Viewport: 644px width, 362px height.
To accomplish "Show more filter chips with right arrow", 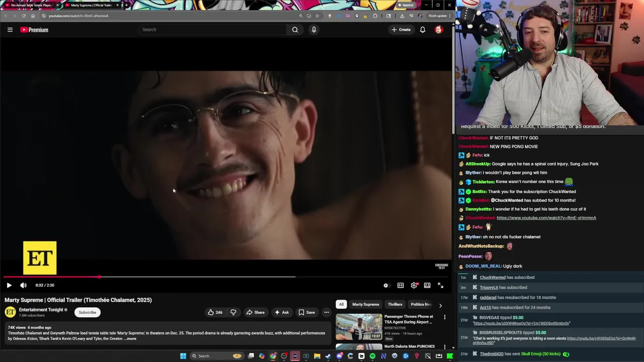I will click(440, 305).
